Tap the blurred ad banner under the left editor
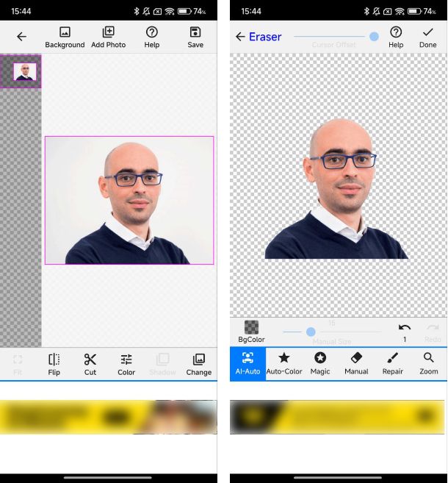This screenshot has width=448, height=483. point(108,417)
